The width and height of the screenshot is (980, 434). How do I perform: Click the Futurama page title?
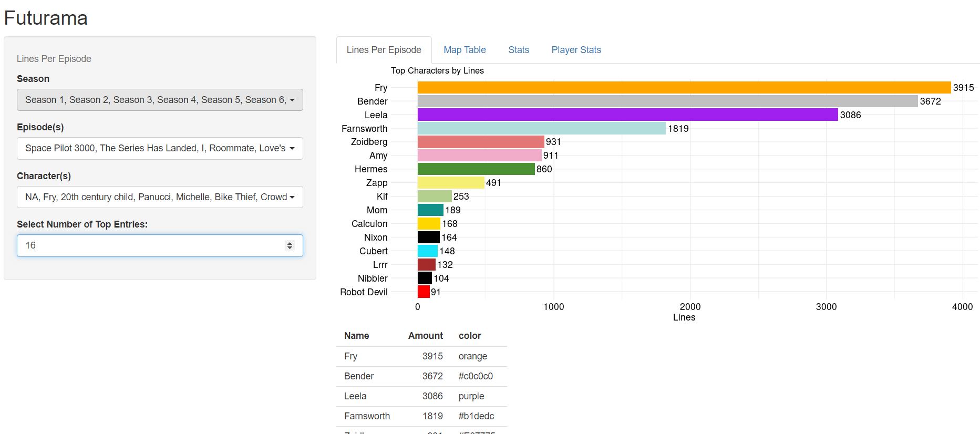pos(46,18)
